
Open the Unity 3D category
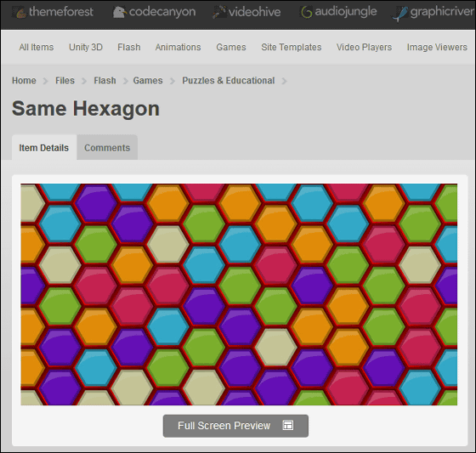pos(86,48)
